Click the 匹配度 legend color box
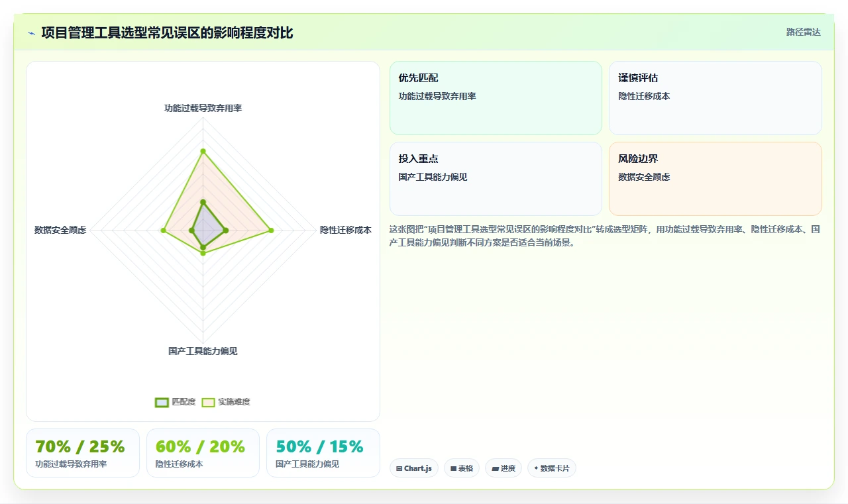 162,402
